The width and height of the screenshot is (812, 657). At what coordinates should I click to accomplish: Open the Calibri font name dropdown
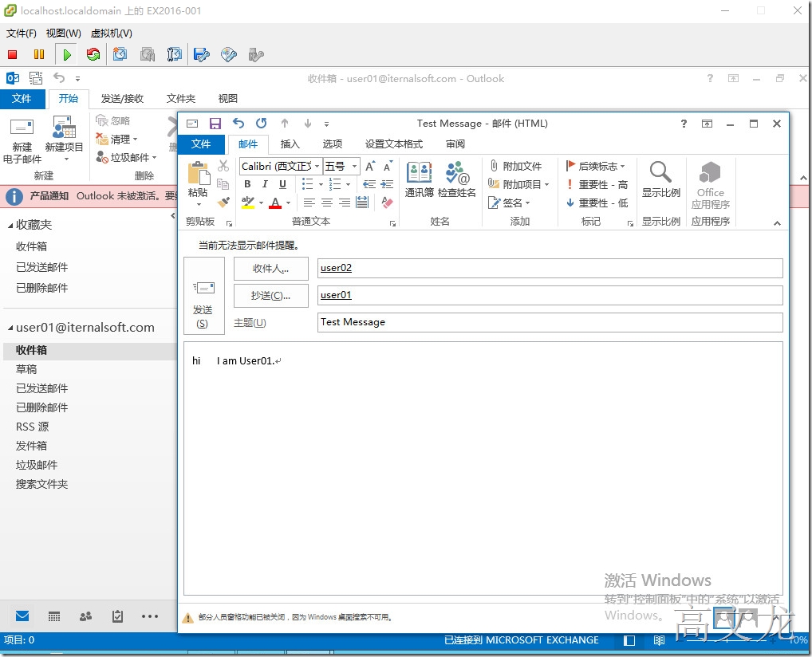coord(317,166)
